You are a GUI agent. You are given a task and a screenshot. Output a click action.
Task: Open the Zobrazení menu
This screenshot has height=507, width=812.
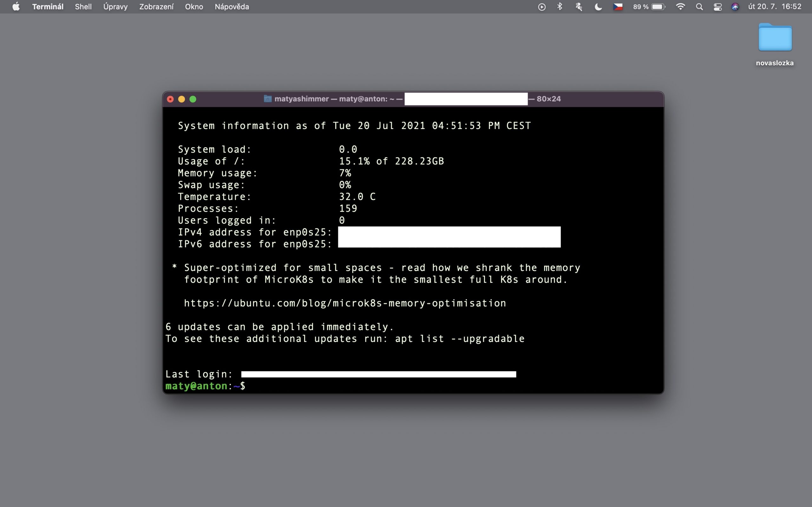[x=156, y=7]
